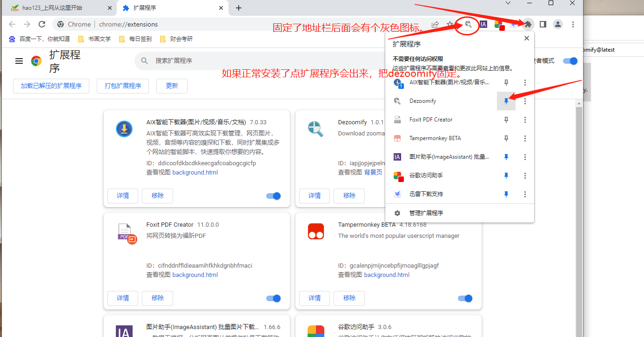Open more options for 迅雷下载支持 in popup
The width and height of the screenshot is (644, 337).
click(525, 194)
